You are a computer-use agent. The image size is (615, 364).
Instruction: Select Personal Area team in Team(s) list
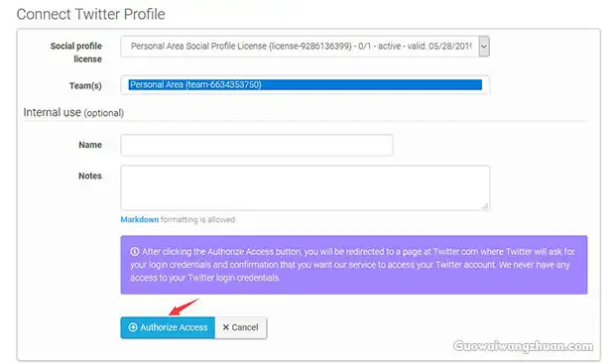pos(306,84)
